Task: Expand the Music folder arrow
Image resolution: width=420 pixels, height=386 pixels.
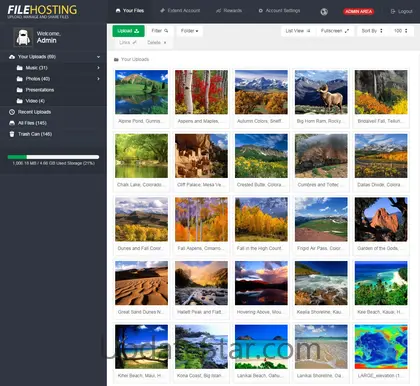Action: pyautogui.click(x=98, y=68)
